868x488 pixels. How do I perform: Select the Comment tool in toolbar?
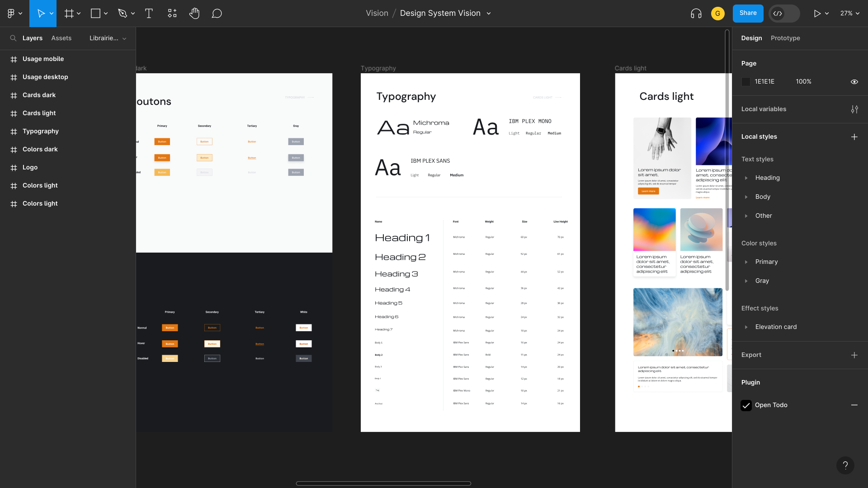pyautogui.click(x=218, y=13)
